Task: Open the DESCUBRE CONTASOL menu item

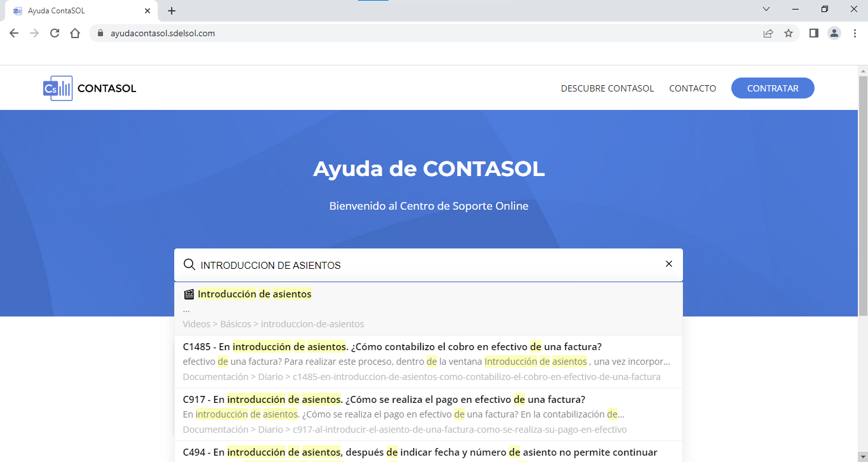Action: pyautogui.click(x=607, y=88)
